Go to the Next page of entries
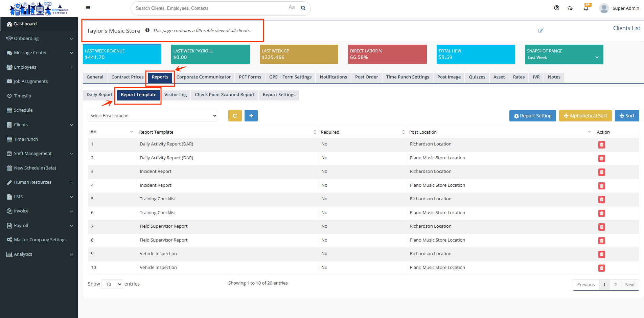Viewport: 644px width, 318px height. tap(629, 285)
